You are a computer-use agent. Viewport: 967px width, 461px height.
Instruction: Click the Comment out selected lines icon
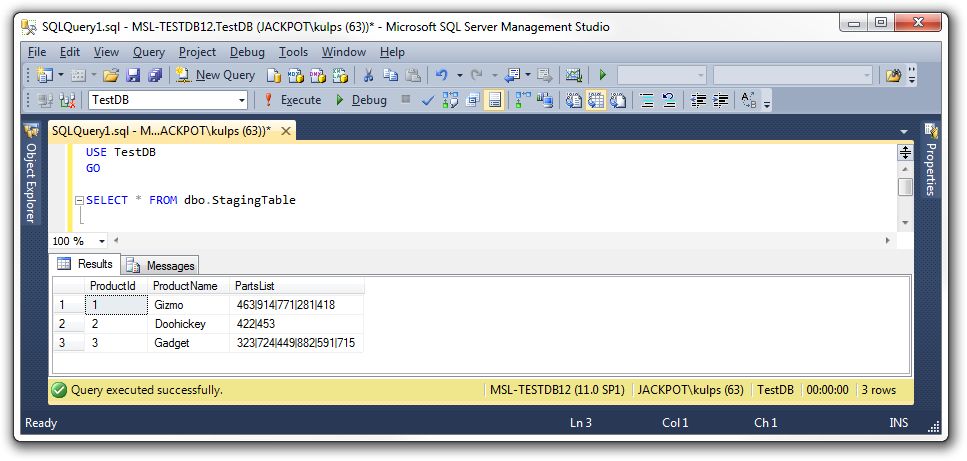[x=646, y=100]
